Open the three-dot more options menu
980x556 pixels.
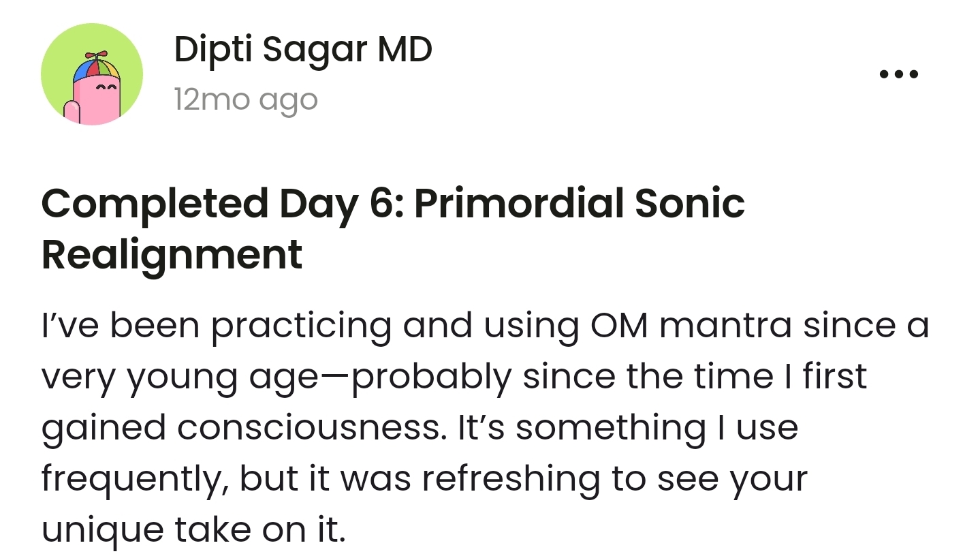(x=898, y=74)
